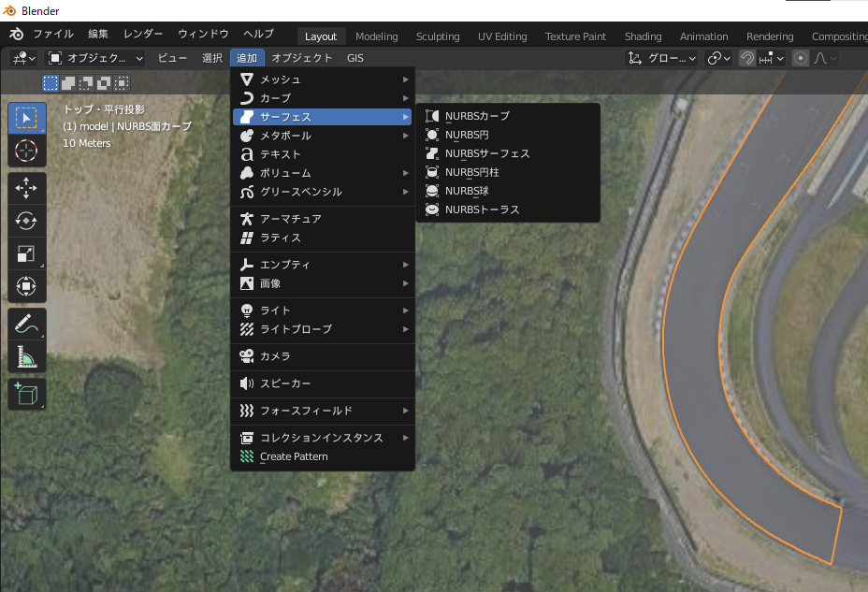Toggle proportional editing in header
The width and height of the screenshot is (868, 592).
click(800, 58)
